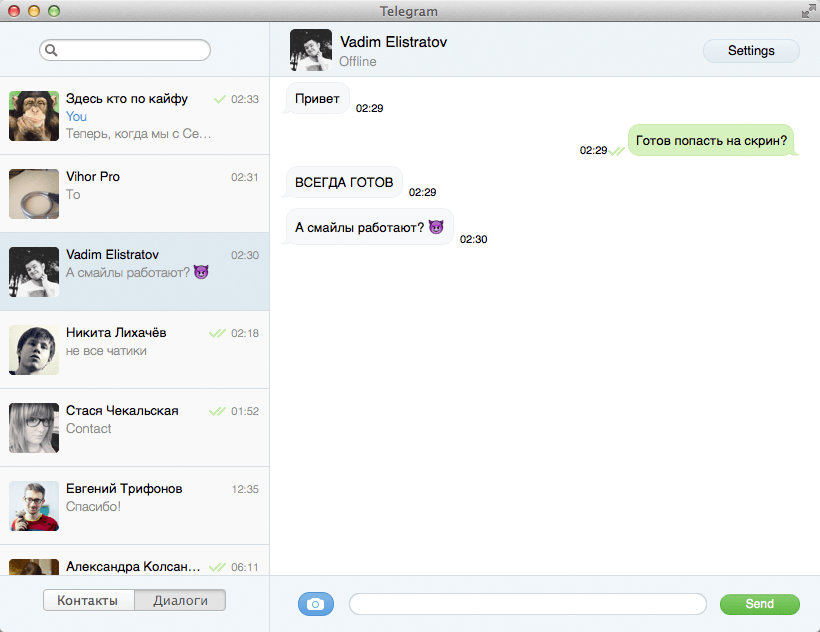Toggle fullscreen via the title bar arrows icon
The width and height of the screenshot is (820, 632).
point(808,11)
